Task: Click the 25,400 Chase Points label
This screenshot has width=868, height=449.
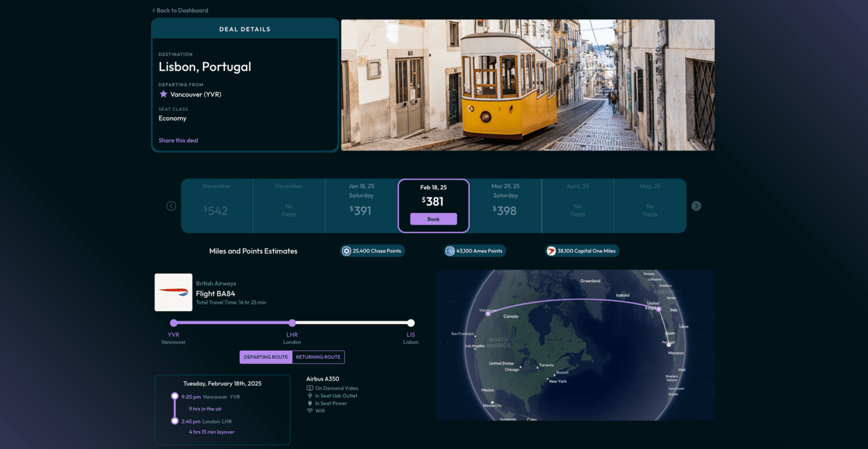Action: (x=377, y=251)
